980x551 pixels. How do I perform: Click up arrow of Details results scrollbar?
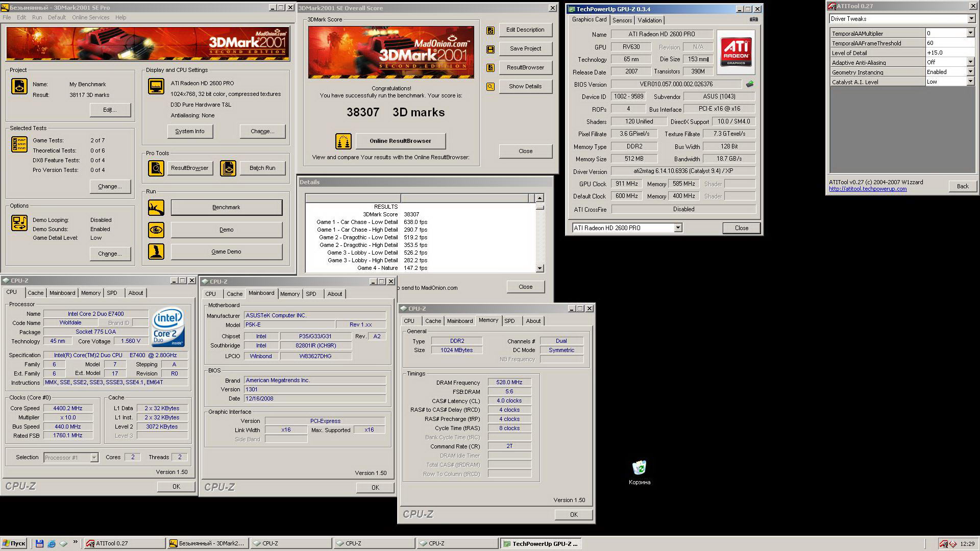pyautogui.click(x=540, y=198)
